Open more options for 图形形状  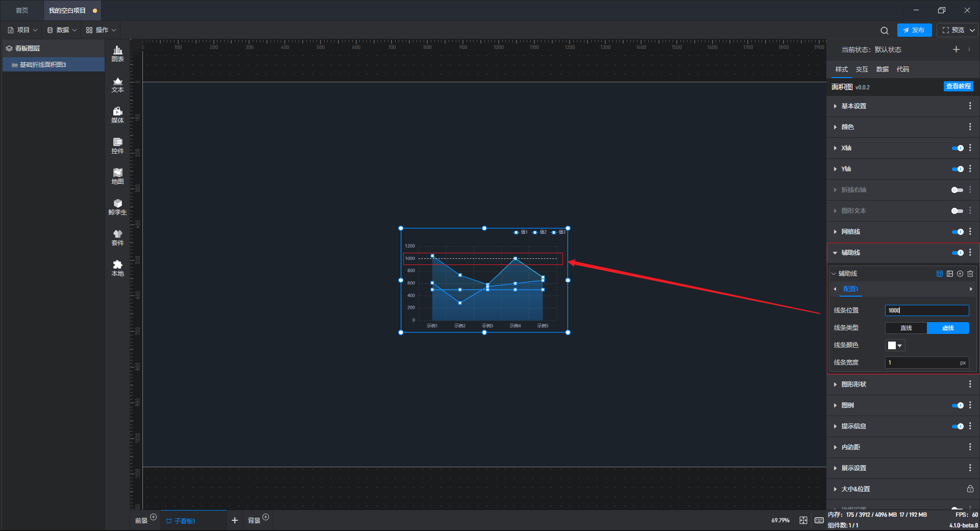click(970, 384)
